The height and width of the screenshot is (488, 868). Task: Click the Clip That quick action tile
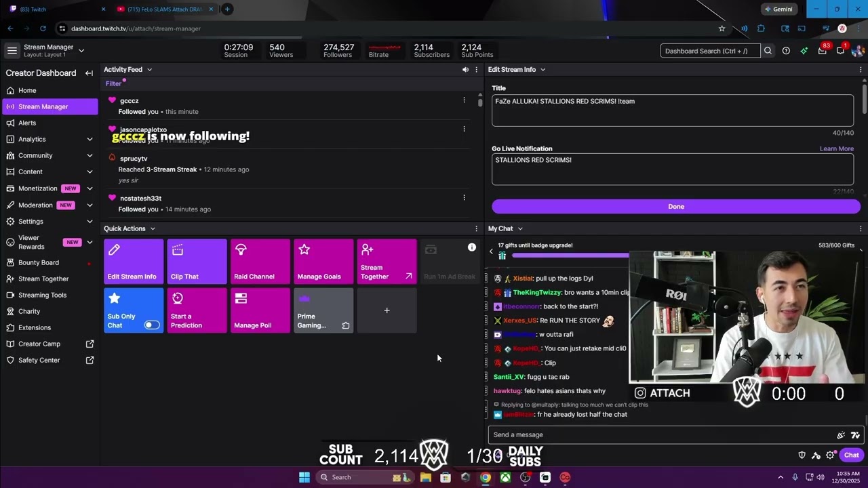coord(197,262)
